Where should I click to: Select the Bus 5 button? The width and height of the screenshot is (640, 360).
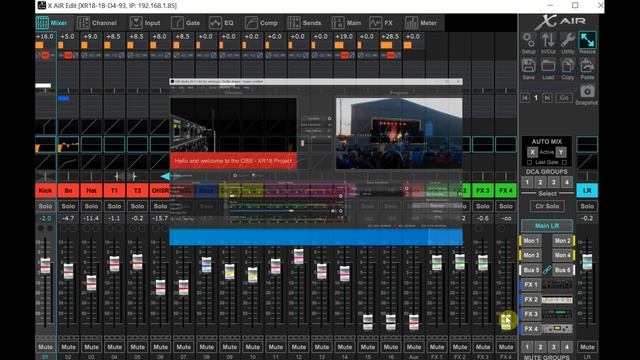531,270
